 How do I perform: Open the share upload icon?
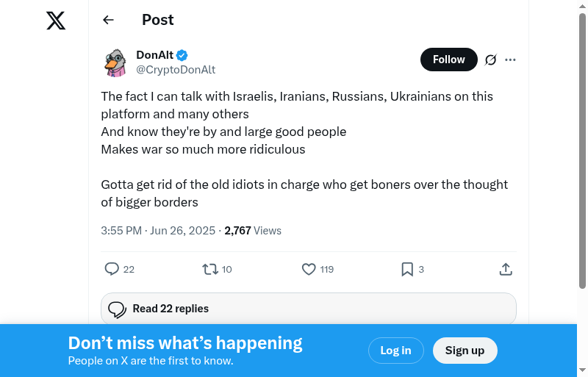(506, 270)
